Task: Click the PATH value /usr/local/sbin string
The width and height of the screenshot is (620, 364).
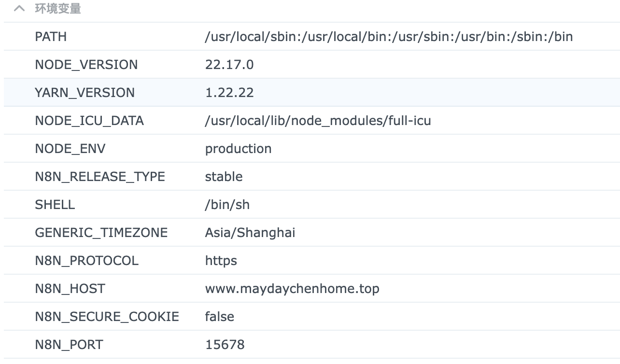Action: click(388, 37)
